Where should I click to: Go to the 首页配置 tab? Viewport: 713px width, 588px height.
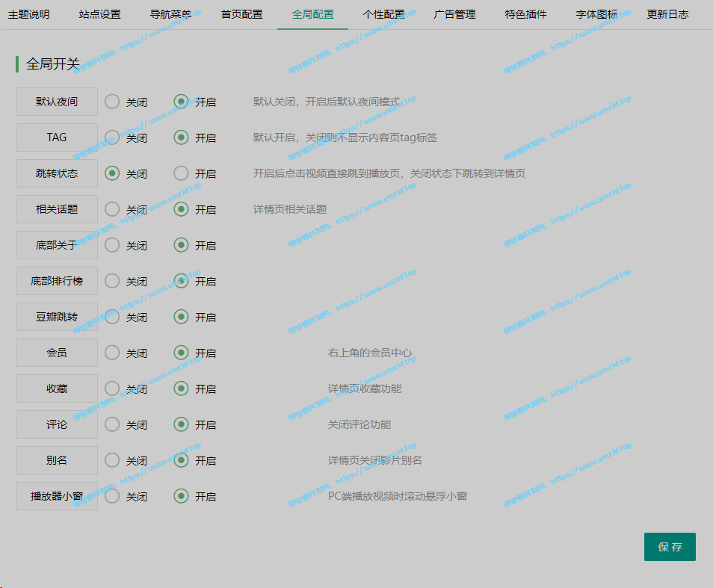tap(241, 14)
